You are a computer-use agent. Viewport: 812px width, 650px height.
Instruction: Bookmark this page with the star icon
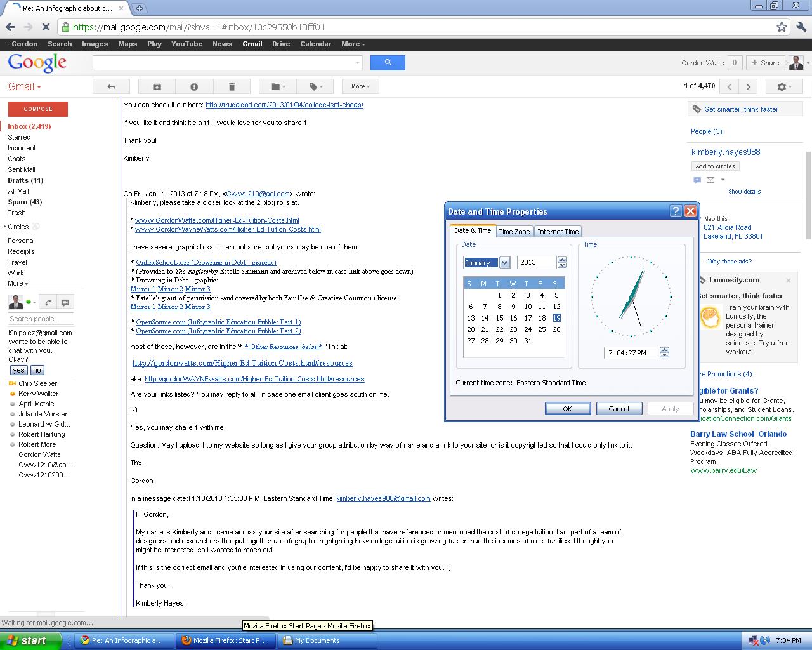pos(782,27)
